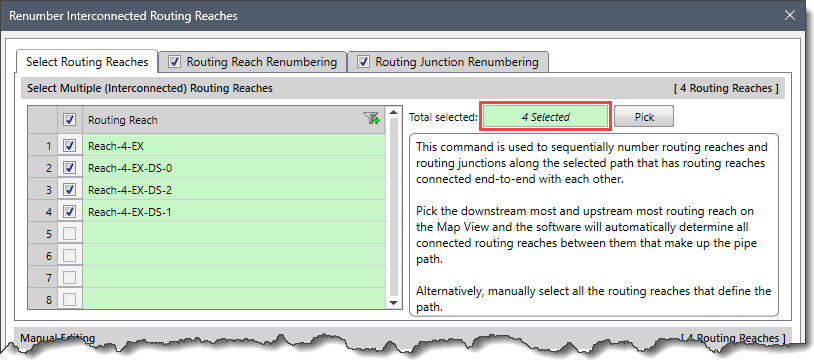Uncheck the Reach-4-EX-DS-1 row checkbox
This screenshot has height=360, width=814.
point(70,211)
